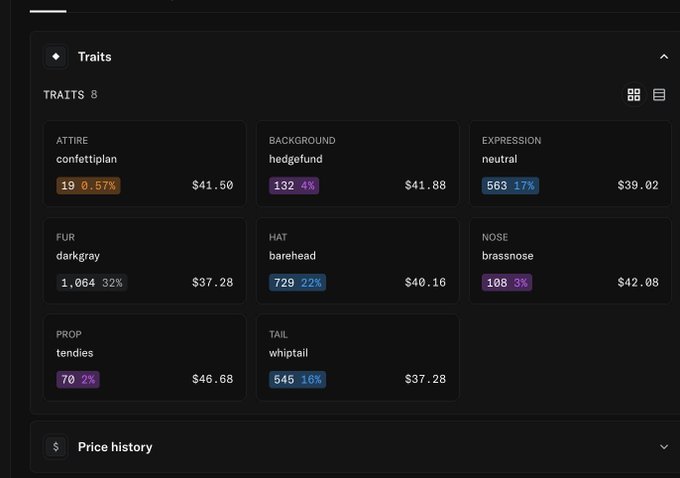Viewport: 680px width, 478px height.
Task: Click the $41.50 price on Attire
Action: 212,186
